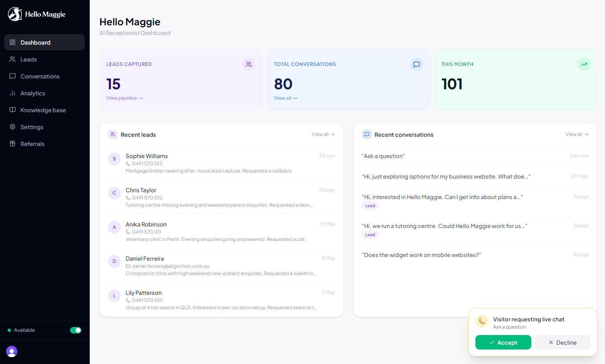The width and height of the screenshot is (605, 364).
Task: Open Conversations in the sidebar
Action: [44, 76]
